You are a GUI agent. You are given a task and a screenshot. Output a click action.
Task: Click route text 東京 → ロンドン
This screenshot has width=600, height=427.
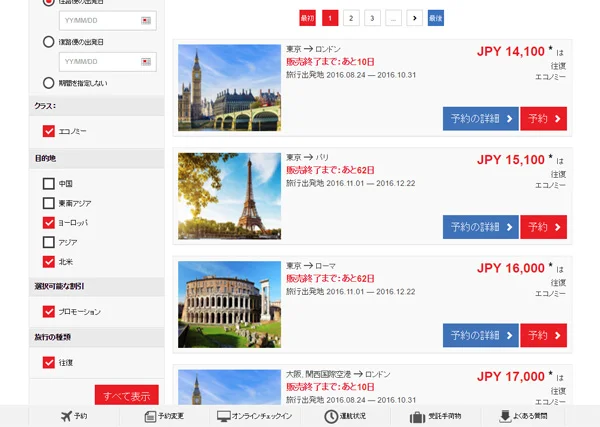point(313,49)
